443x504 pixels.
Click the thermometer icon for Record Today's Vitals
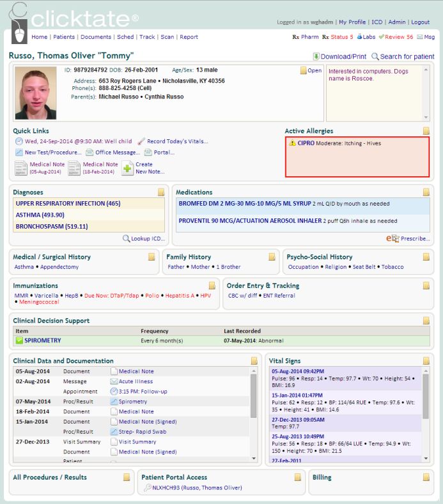(141, 141)
